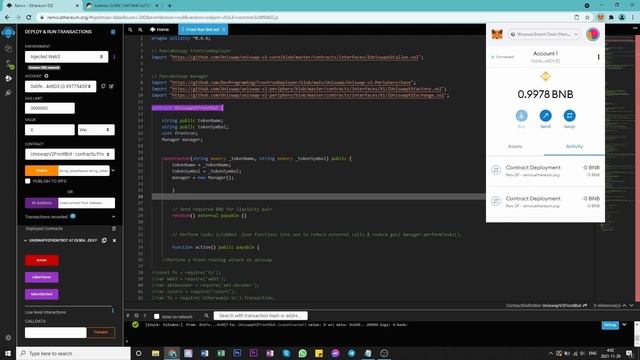640x360 pixels.
Task: Clear the terminal console icon
Action: click(136, 316)
